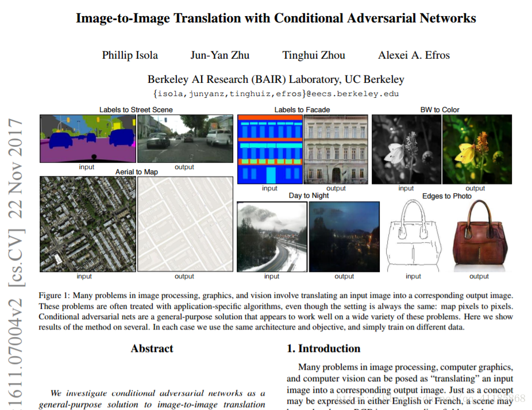Click 'input' label under the aerial image
This screenshot has height=410, width=532.
pyautogui.click(x=84, y=277)
